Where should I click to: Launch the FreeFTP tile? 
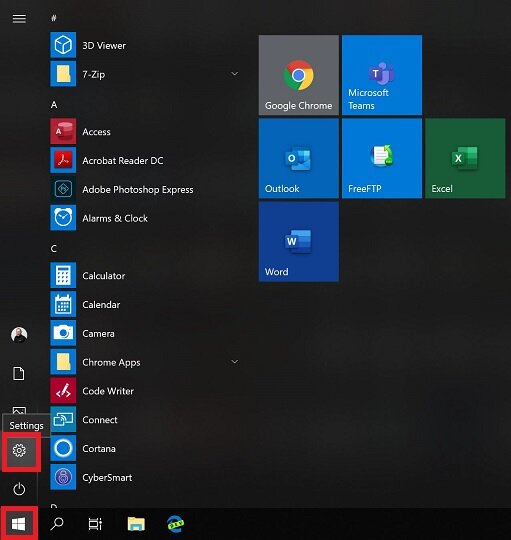382,158
